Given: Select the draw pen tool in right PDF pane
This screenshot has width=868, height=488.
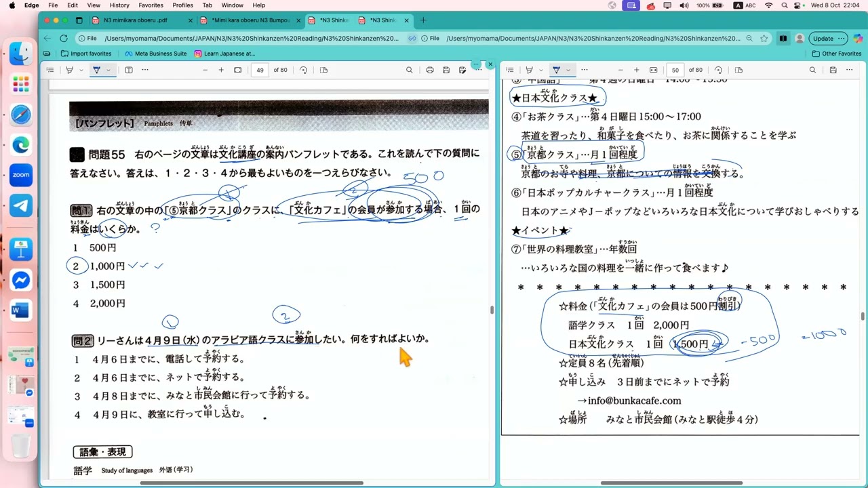Looking at the screenshot, I should (556, 70).
